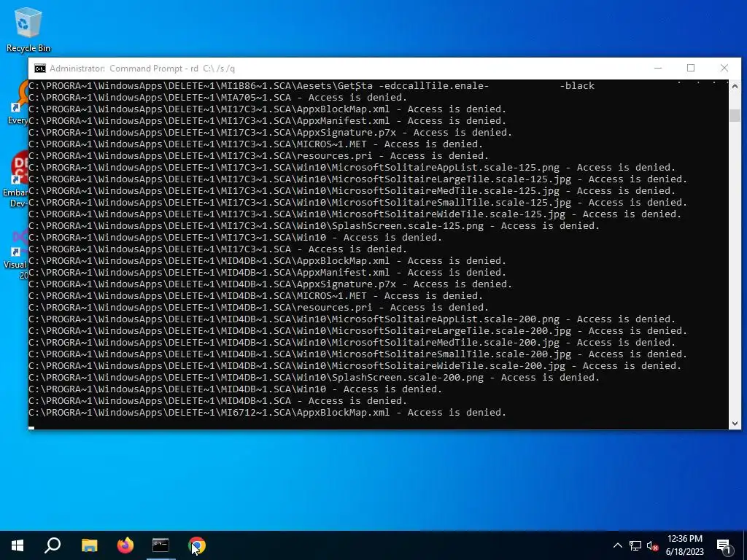Minimize the Command Prompt window
This screenshot has height=560, width=747.
658,68
